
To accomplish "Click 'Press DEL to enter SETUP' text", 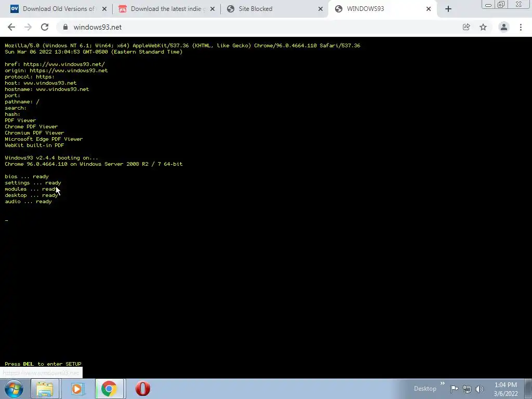I will (x=43, y=364).
